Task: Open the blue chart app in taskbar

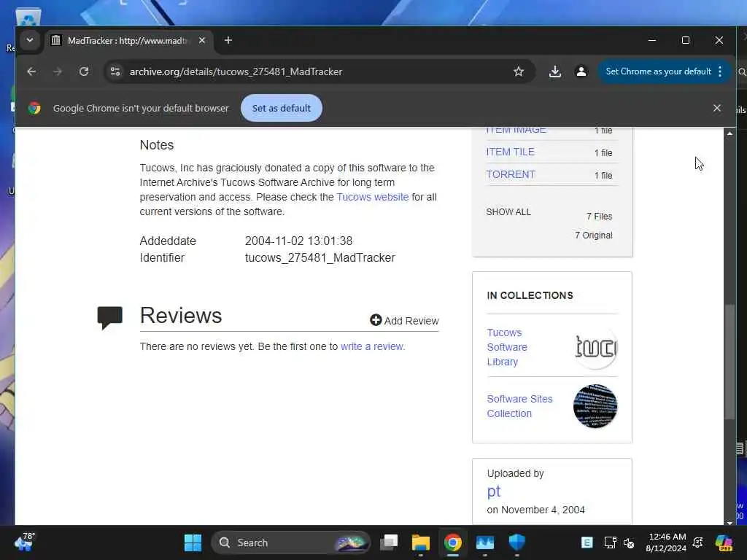Action: point(485,542)
